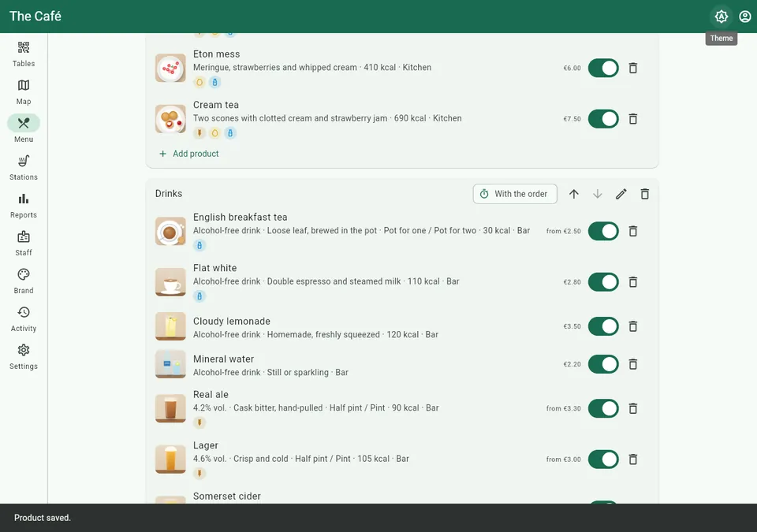Edit the Drinks category
757x532 pixels.
coord(621,194)
